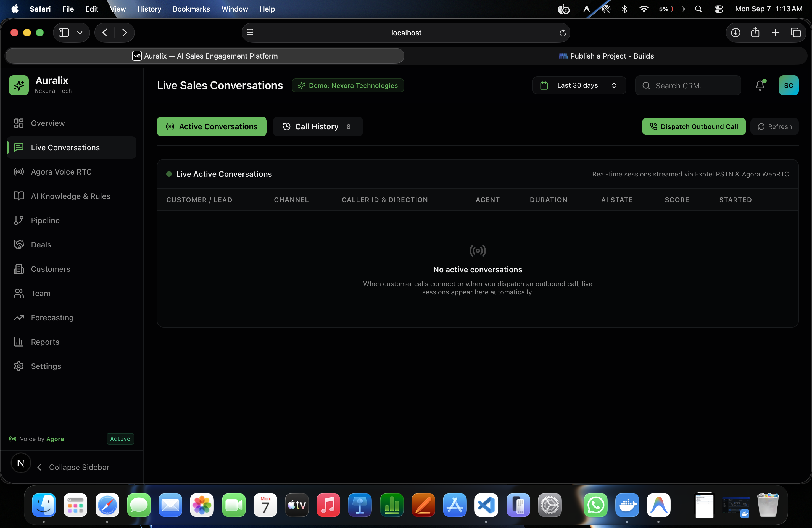812x528 pixels.
Task: Click the Search CRM input field
Action: pyautogui.click(x=688, y=85)
